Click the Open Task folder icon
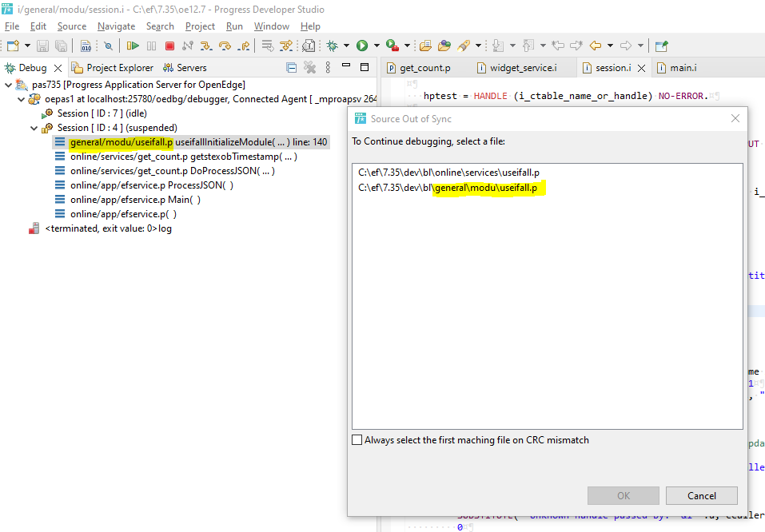Viewport: 765px width, 532px height. coord(425,46)
